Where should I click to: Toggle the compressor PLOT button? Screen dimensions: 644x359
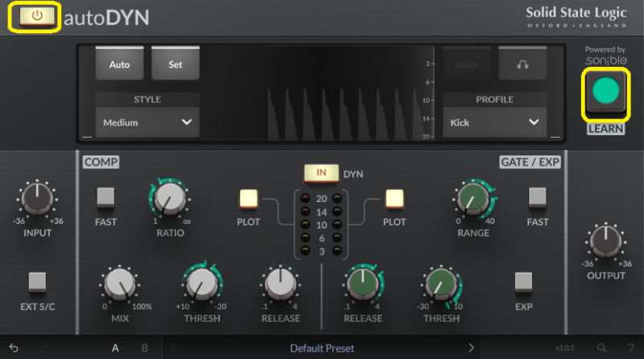pyautogui.click(x=248, y=198)
